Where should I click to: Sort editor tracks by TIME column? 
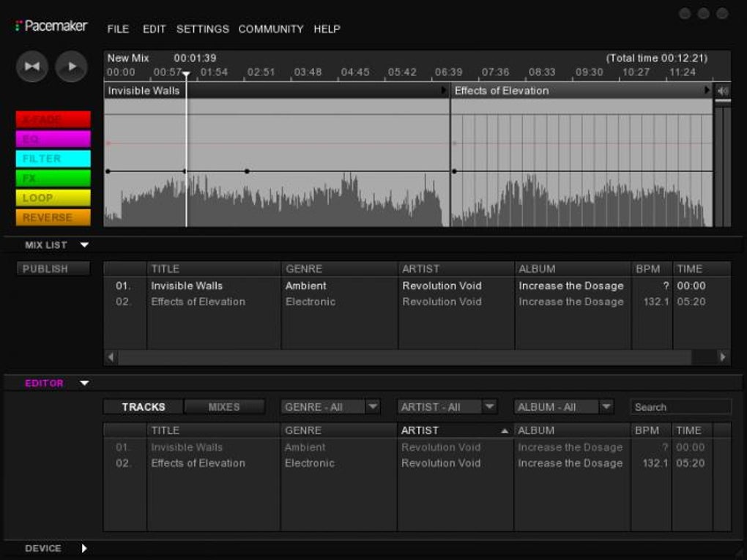(692, 430)
